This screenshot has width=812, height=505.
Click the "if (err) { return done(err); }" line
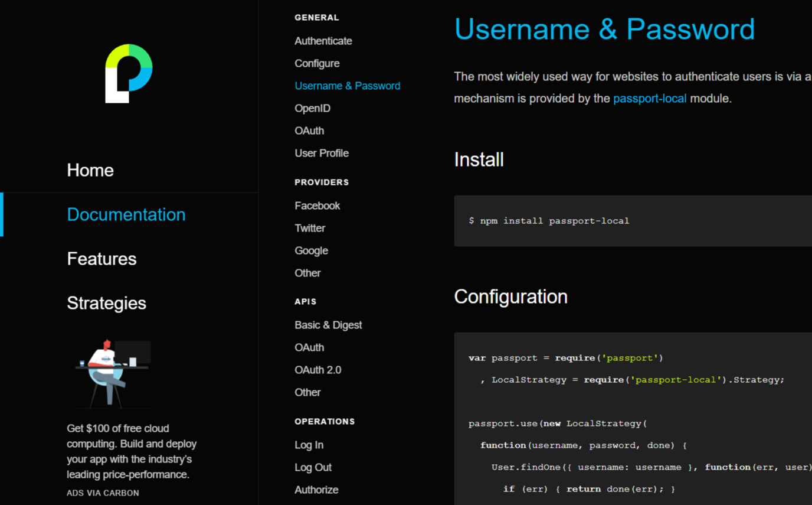click(589, 489)
